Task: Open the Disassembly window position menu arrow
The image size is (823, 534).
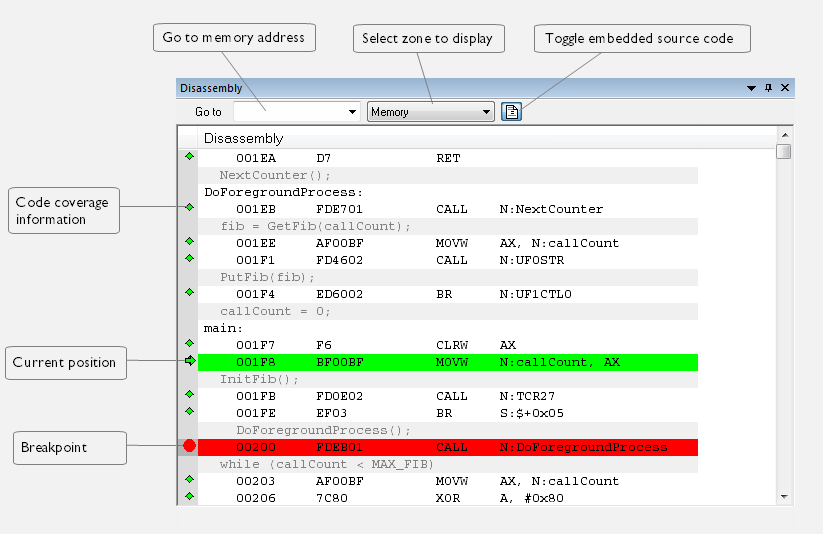Action: [x=751, y=88]
